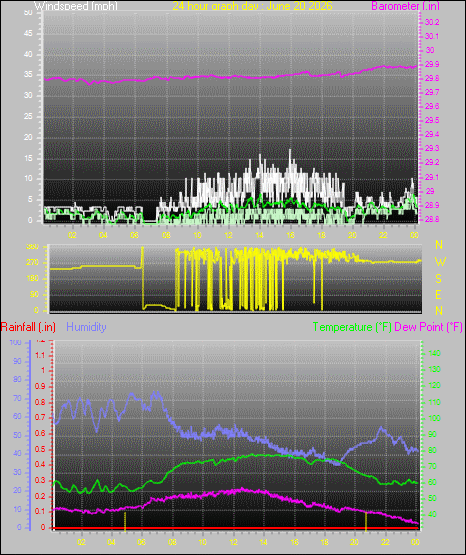Click the '24 hour graph day : June 20 2026' heading
This screenshot has width=466, height=555.
pyautogui.click(x=252, y=6)
